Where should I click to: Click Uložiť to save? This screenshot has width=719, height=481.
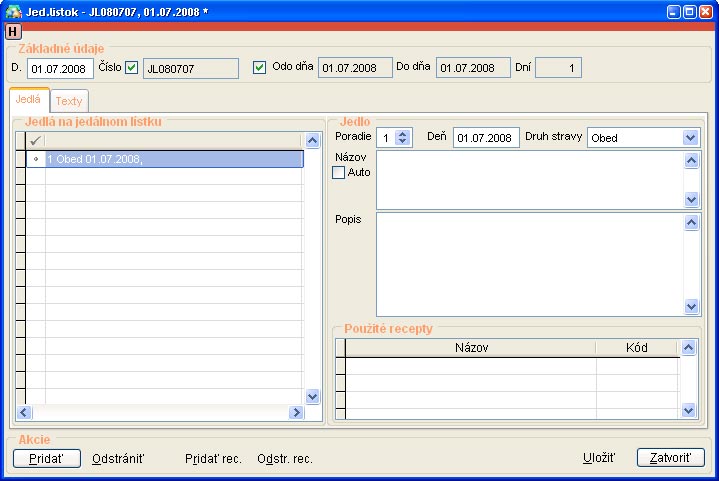(599, 458)
